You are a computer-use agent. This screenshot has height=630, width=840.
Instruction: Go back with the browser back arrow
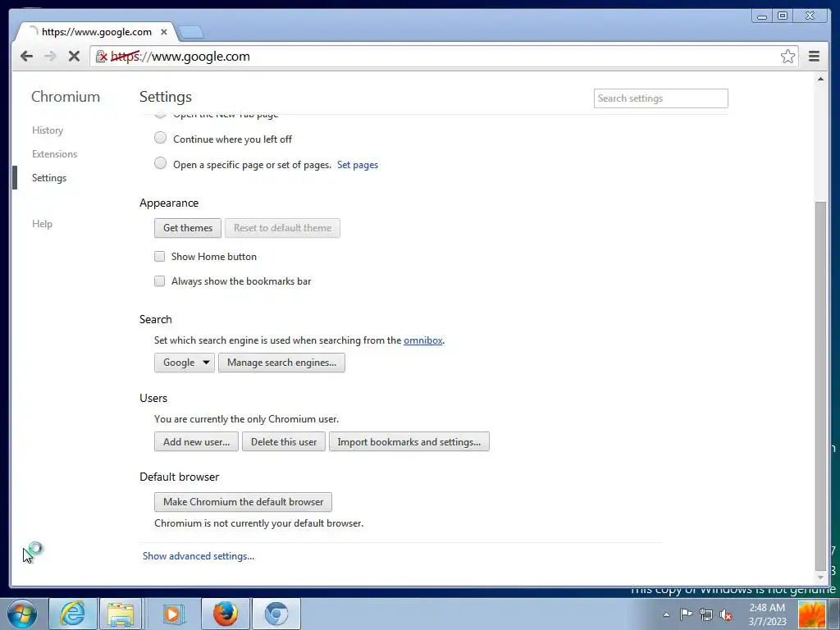(26, 57)
